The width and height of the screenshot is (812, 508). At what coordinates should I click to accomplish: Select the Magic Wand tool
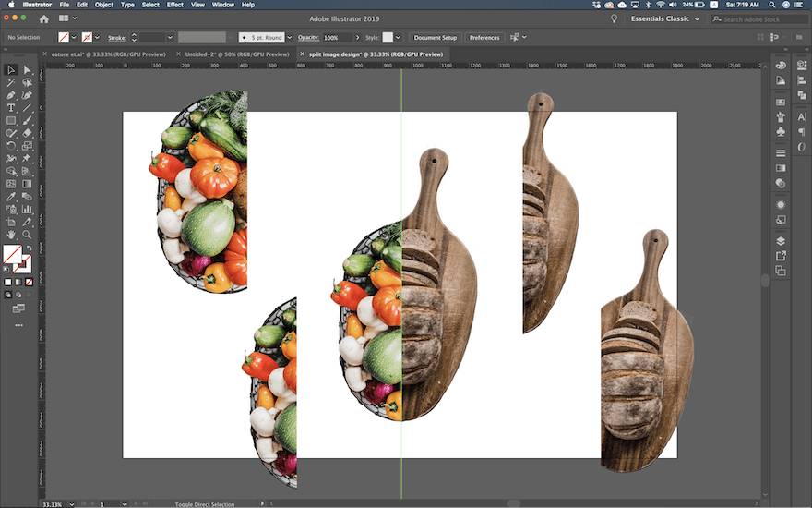tap(11, 83)
